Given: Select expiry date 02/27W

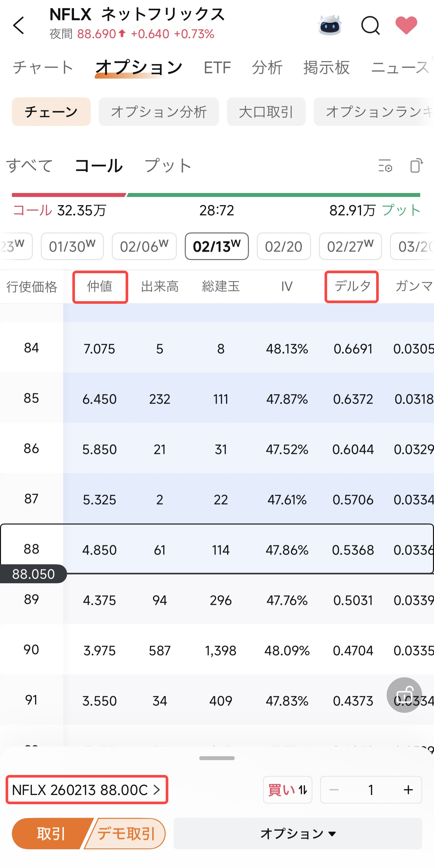Looking at the screenshot, I should 350,246.
